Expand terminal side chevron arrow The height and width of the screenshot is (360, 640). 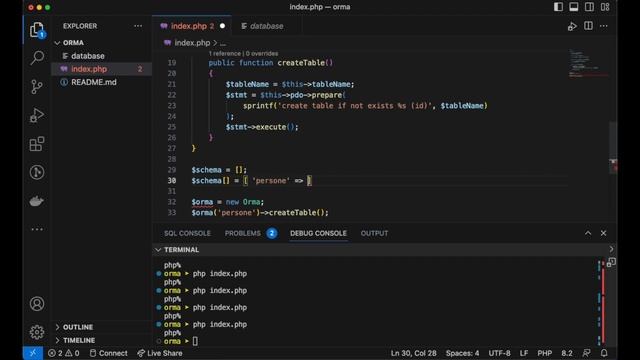(611, 249)
